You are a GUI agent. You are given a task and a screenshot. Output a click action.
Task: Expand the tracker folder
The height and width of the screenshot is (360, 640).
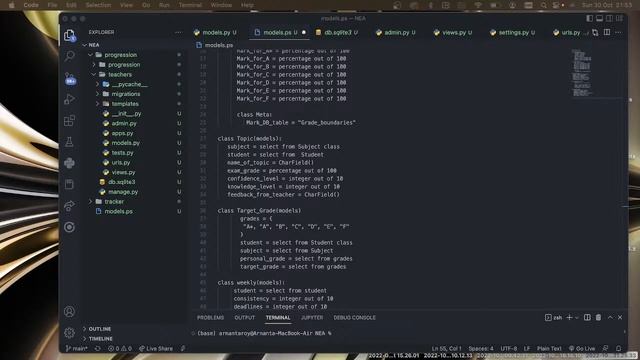[x=91, y=202]
